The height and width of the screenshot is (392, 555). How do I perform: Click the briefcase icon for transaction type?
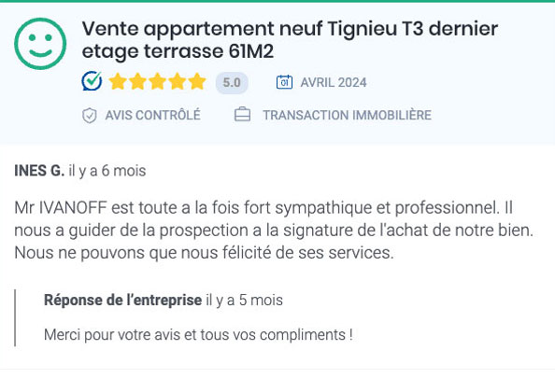242,115
